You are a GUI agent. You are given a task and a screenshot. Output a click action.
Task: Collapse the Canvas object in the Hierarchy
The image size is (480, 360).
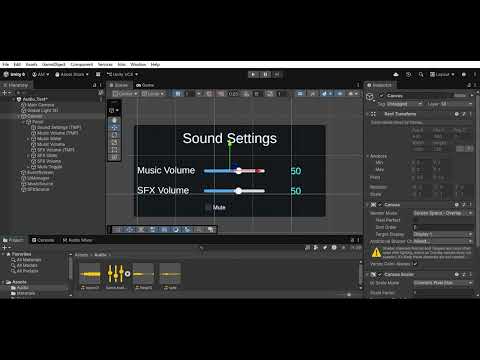pyautogui.click(x=19, y=116)
